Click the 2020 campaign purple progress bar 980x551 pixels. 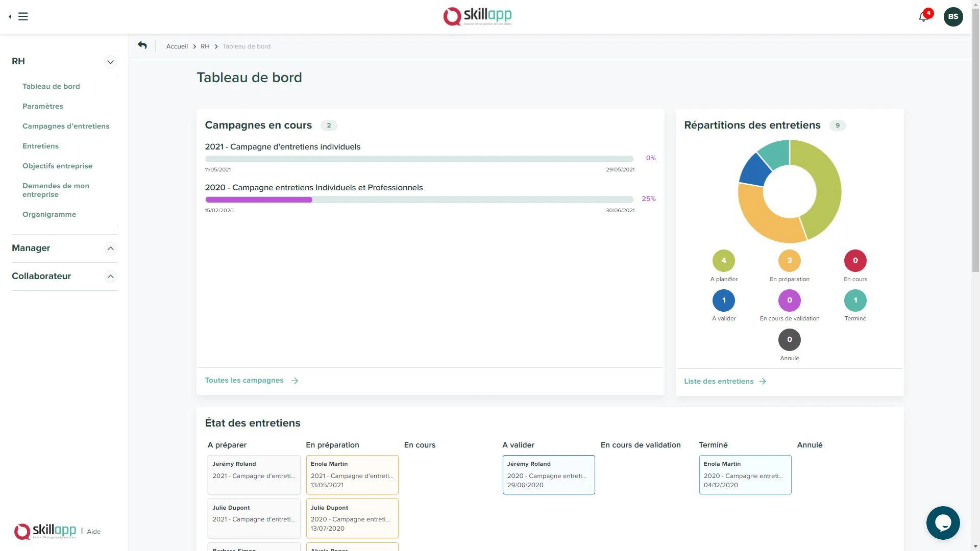point(259,199)
